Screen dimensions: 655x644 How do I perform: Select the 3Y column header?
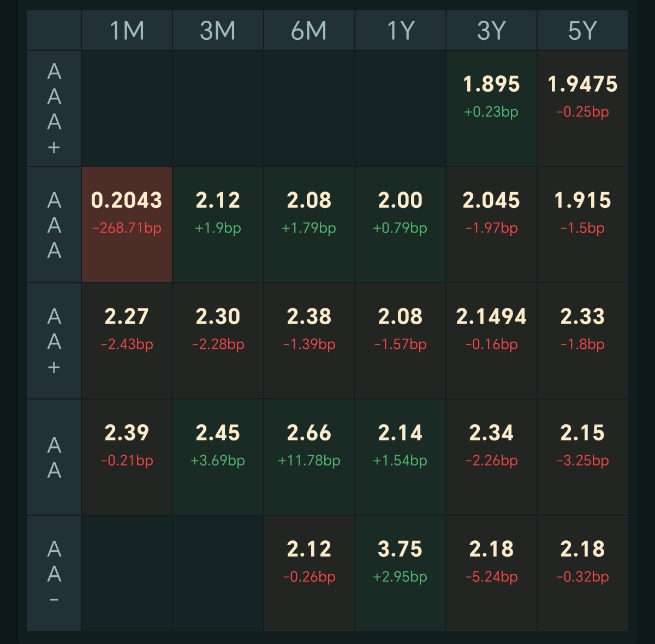491,31
